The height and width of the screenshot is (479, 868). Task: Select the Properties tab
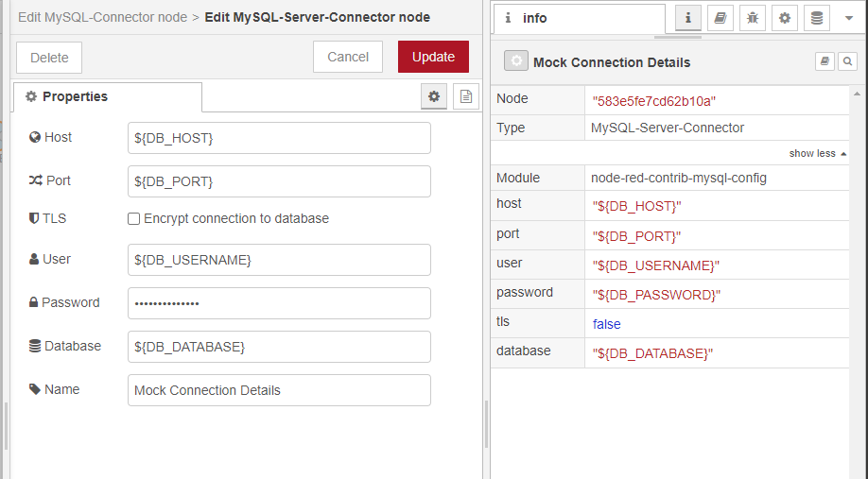pos(108,96)
